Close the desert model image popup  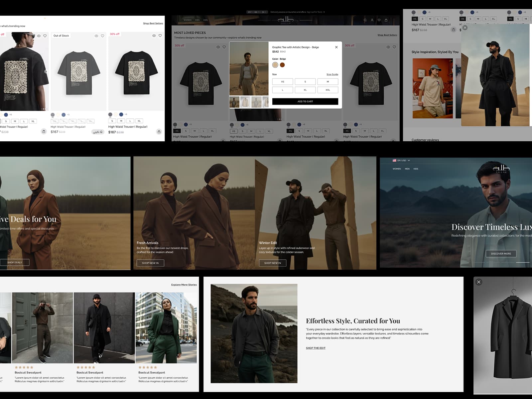tap(465, 28)
